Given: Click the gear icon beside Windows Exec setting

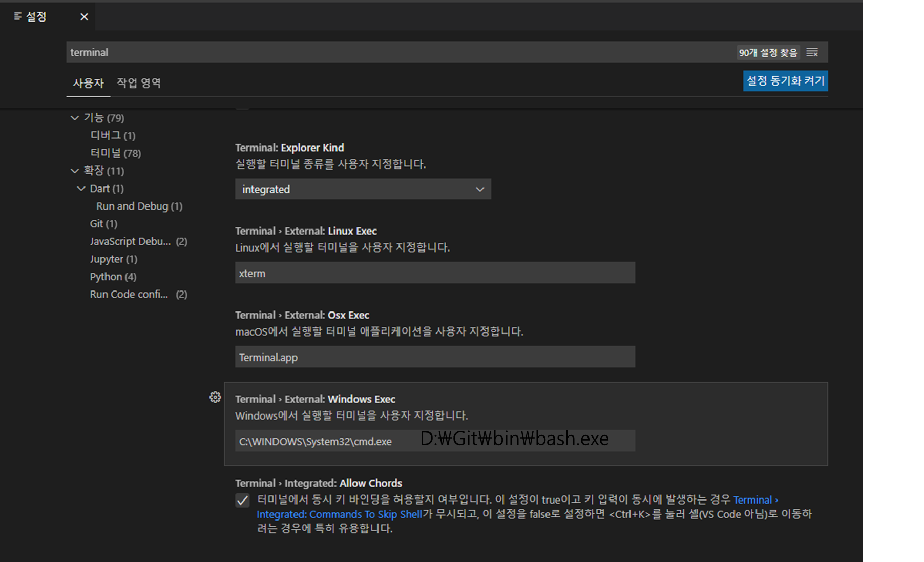Looking at the screenshot, I should [x=215, y=397].
